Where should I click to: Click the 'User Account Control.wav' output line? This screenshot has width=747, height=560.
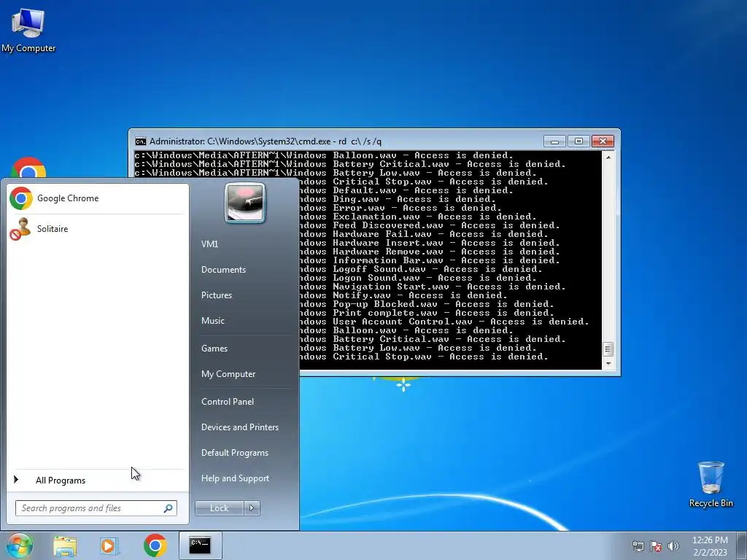click(444, 322)
